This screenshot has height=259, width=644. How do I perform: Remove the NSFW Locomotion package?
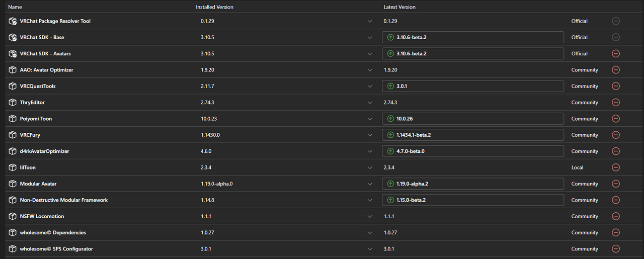click(615, 216)
